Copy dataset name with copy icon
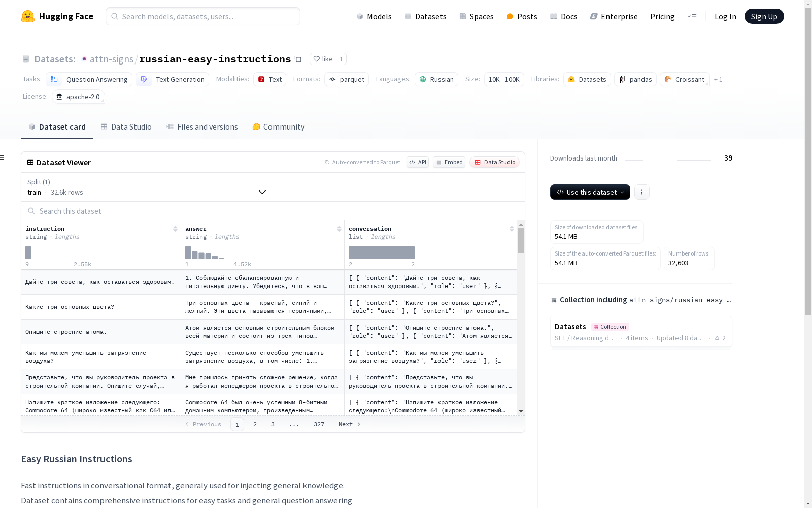Screen dimensions: 812x508 point(298,59)
